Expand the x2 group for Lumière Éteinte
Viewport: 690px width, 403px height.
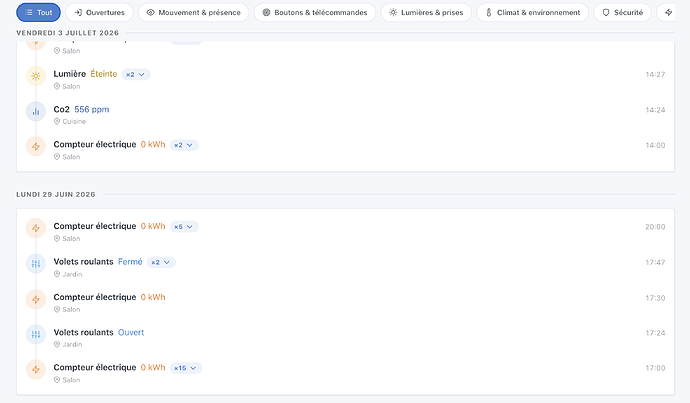[136, 74]
